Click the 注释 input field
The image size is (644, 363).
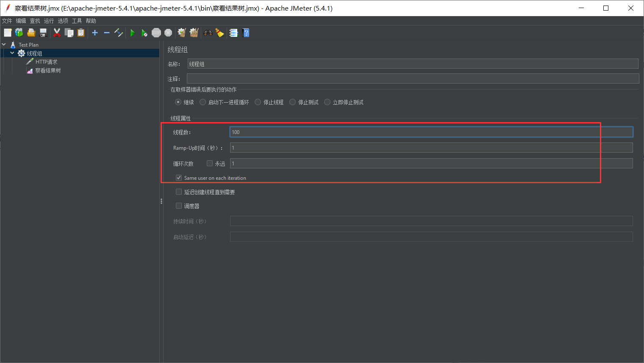click(x=413, y=78)
